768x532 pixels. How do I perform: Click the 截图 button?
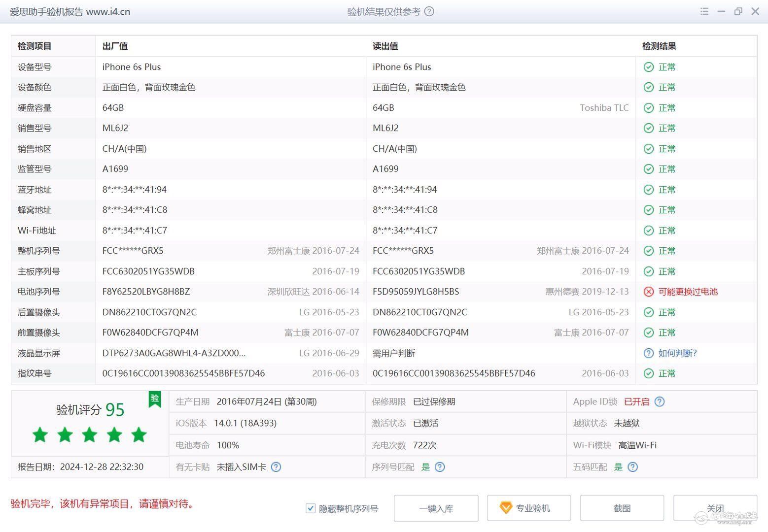click(622, 508)
